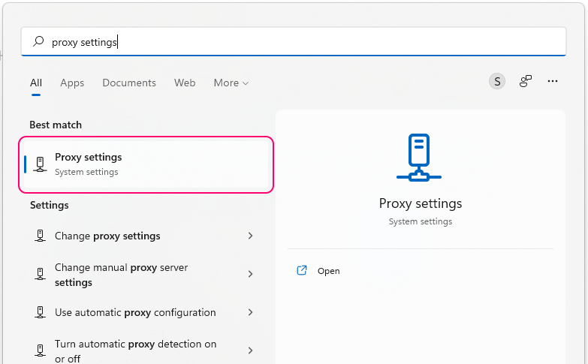Expand chevron for automatic proxy configuration
588x364 pixels.
click(250, 312)
